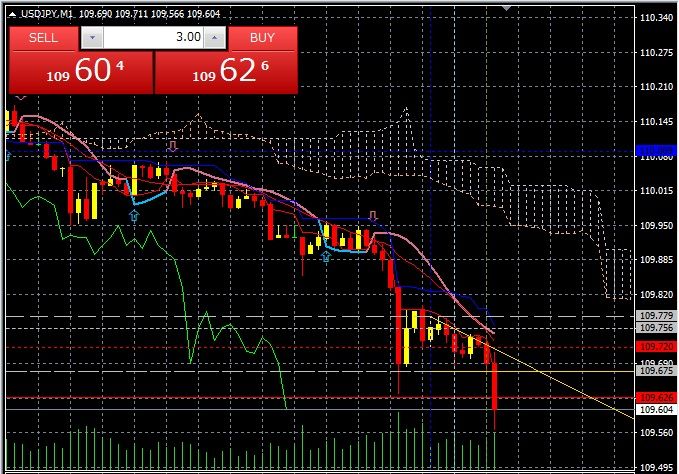Viewport: 679px width, 474px height.
Task: Click the current price 109.604 label
Action: pyautogui.click(x=656, y=410)
